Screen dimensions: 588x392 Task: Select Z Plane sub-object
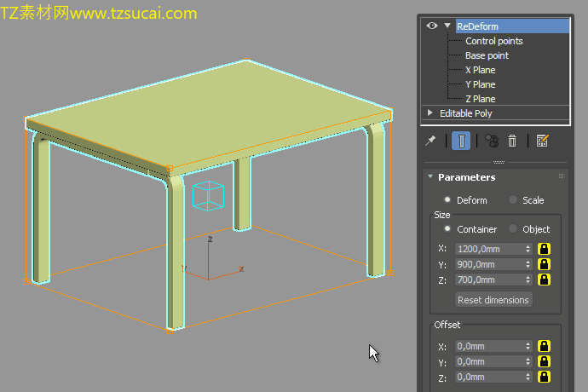481,99
